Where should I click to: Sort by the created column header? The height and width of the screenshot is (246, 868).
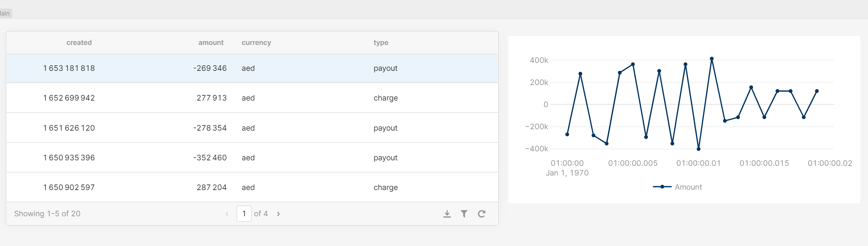coord(79,42)
